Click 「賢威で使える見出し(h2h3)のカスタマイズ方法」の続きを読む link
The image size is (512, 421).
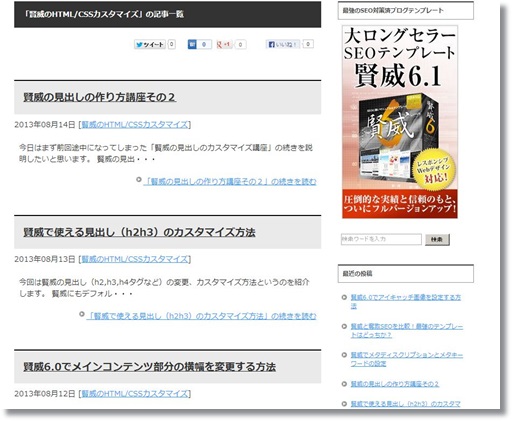(201, 316)
